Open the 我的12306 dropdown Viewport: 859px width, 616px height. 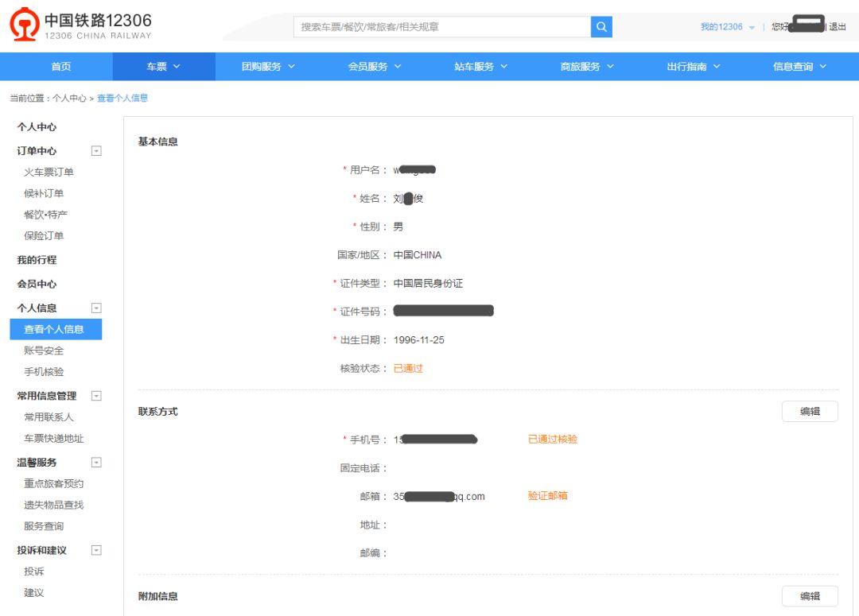[728, 27]
